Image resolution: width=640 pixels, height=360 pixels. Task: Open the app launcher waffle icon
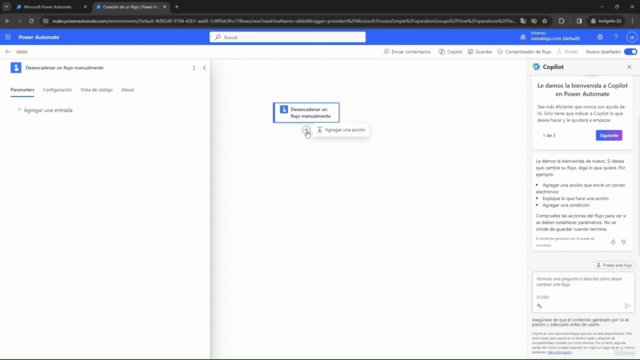tap(8, 37)
